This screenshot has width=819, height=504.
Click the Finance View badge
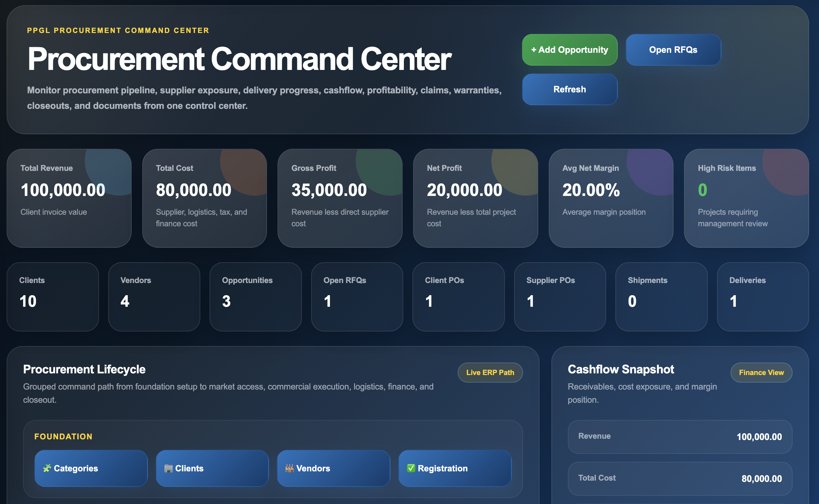click(761, 372)
